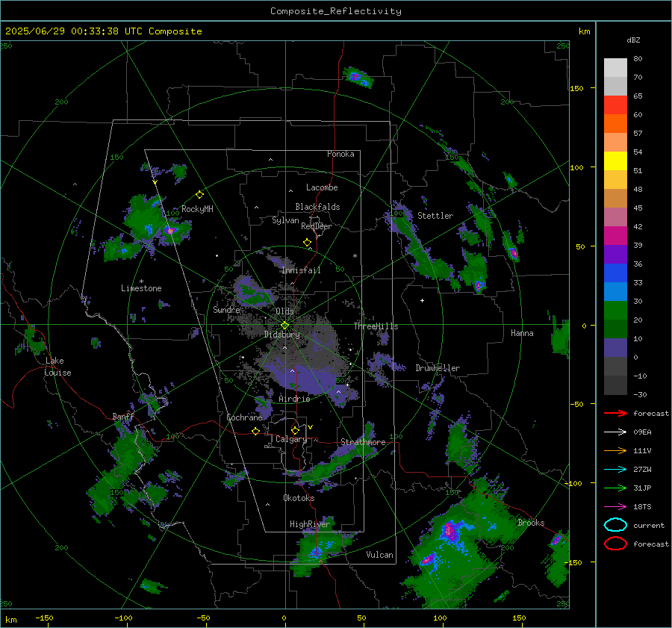672x628 pixels.
Task: Click the yellow 51-54 dBZ color swatch
Action: point(615,161)
